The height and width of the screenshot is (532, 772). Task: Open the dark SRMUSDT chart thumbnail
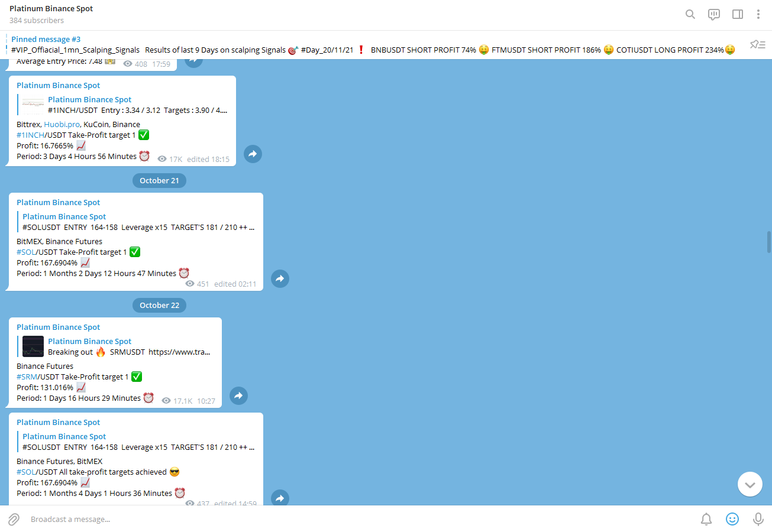[x=33, y=346]
